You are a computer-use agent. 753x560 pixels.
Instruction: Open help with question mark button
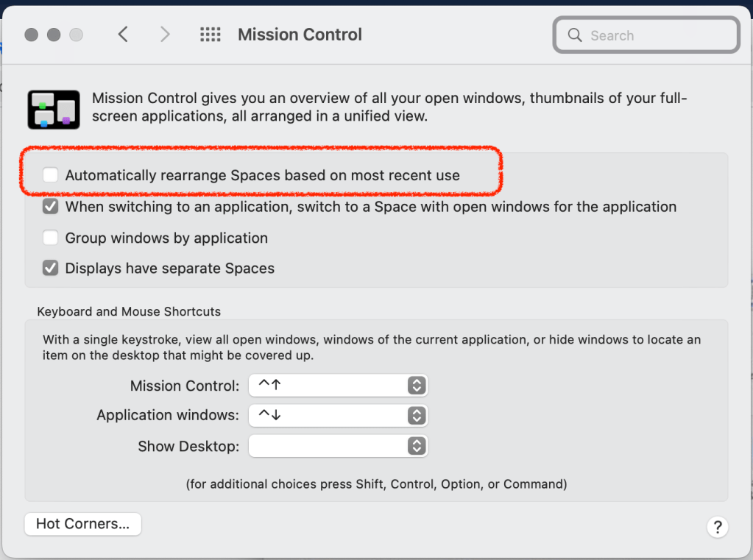(x=717, y=526)
